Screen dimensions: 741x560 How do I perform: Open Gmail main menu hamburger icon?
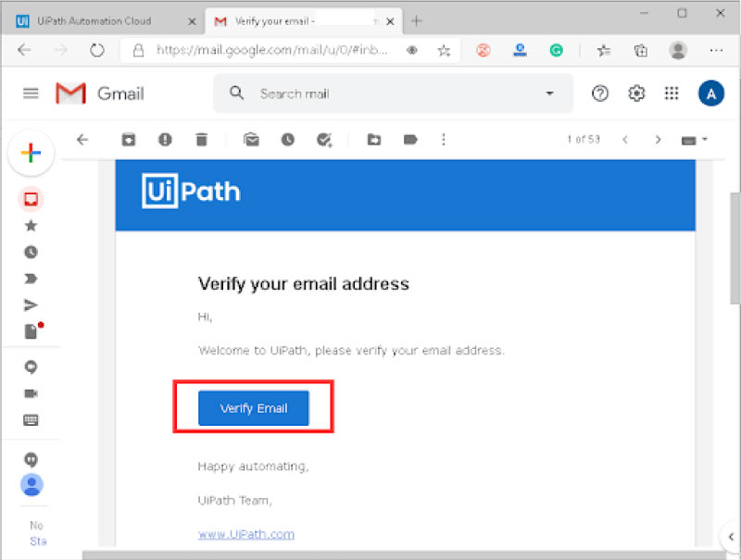(31, 93)
